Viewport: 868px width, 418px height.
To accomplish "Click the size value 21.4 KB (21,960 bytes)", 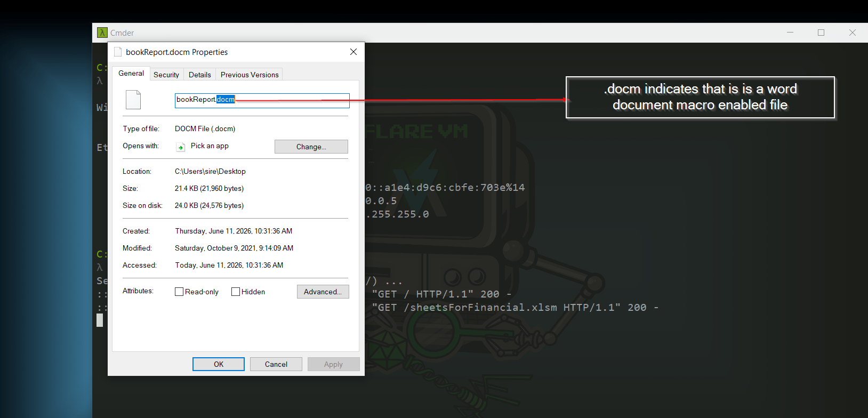I will coord(209,188).
